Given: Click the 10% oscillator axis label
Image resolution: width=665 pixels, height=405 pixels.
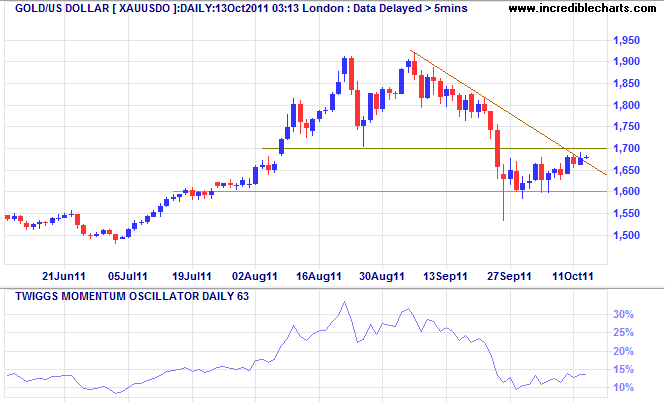Looking at the screenshot, I should 623,388.
